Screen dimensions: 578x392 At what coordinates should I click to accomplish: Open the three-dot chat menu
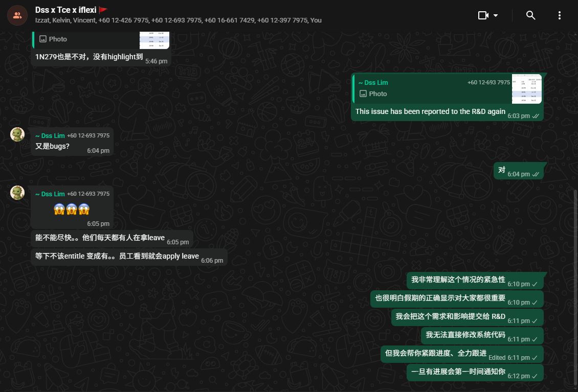559,15
